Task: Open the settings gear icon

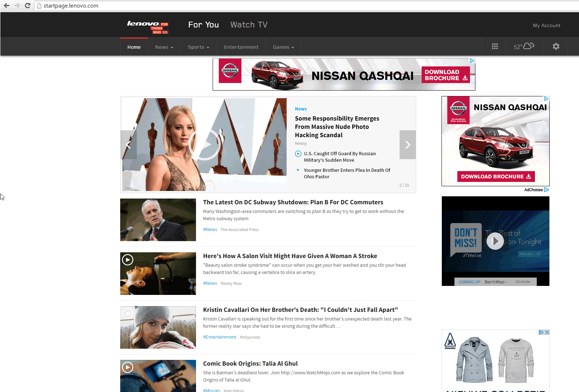Action: tap(556, 47)
